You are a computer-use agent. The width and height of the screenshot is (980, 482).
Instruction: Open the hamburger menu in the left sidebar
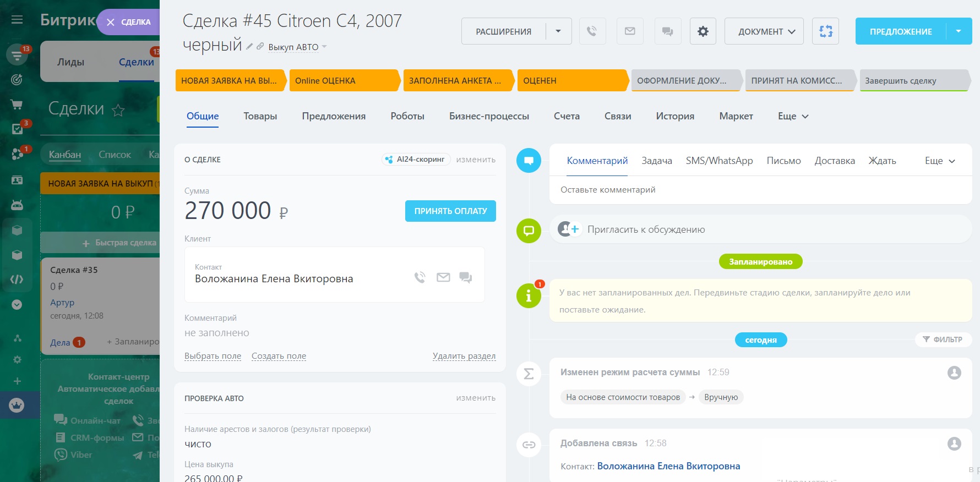click(17, 20)
